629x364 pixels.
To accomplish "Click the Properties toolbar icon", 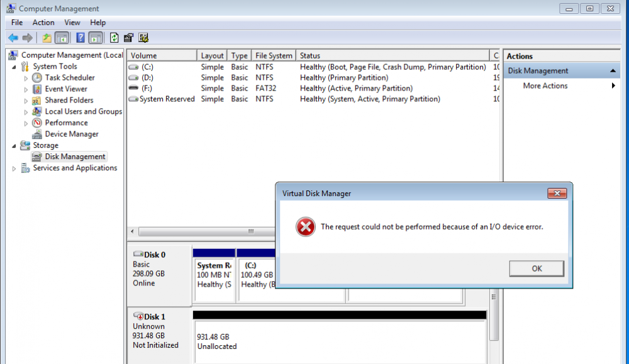I will [x=128, y=38].
